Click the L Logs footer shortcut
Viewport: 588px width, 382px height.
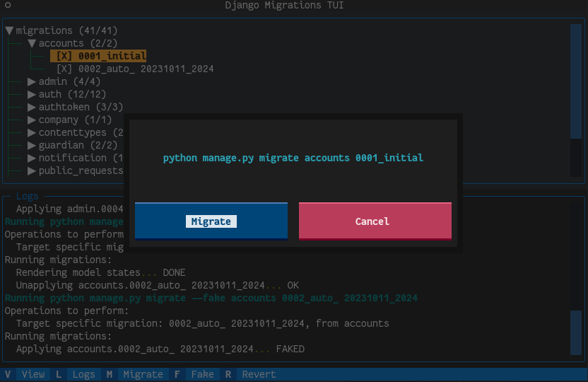point(76,374)
